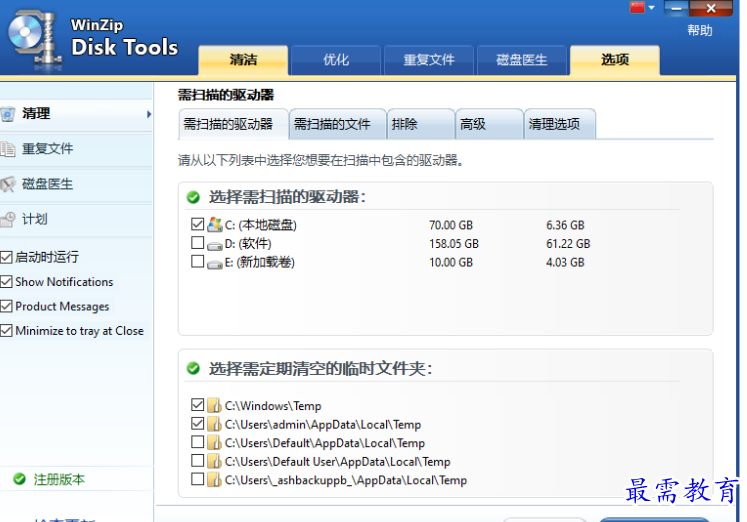Image resolution: width=747 pixels, height=522 pixels.
Task: Click the WinZip Disk Tools logo icon
Action: pos(34,40)
